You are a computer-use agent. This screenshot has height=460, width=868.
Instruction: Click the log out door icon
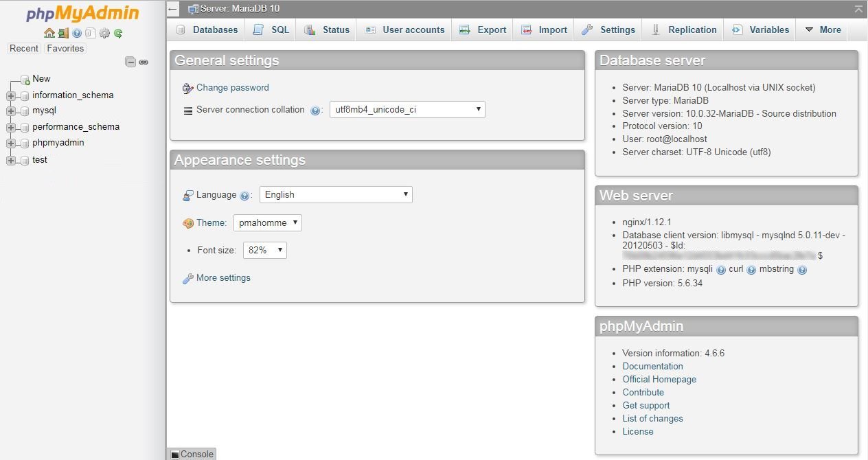[63, 33]
